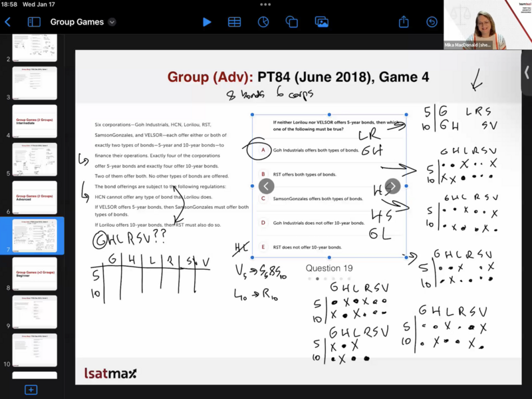Select answer choice C option
The height and width of the screenshot is (399, 532).
pyautogui.click(x=263, y=198)
